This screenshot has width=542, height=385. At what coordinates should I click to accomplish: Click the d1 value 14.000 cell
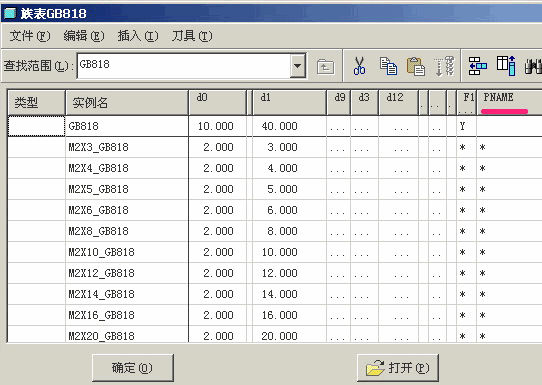289,294
